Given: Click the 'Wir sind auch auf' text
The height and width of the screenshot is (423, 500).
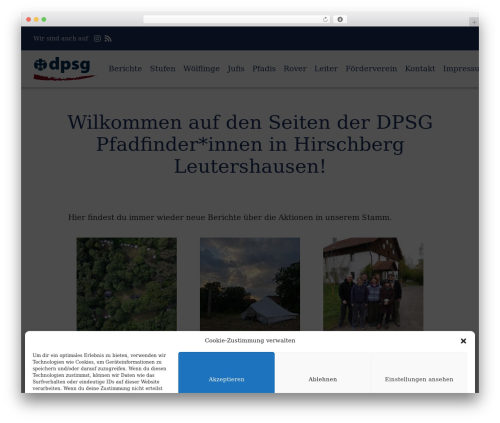Looking at the screenshot, I should coord(61,39).
